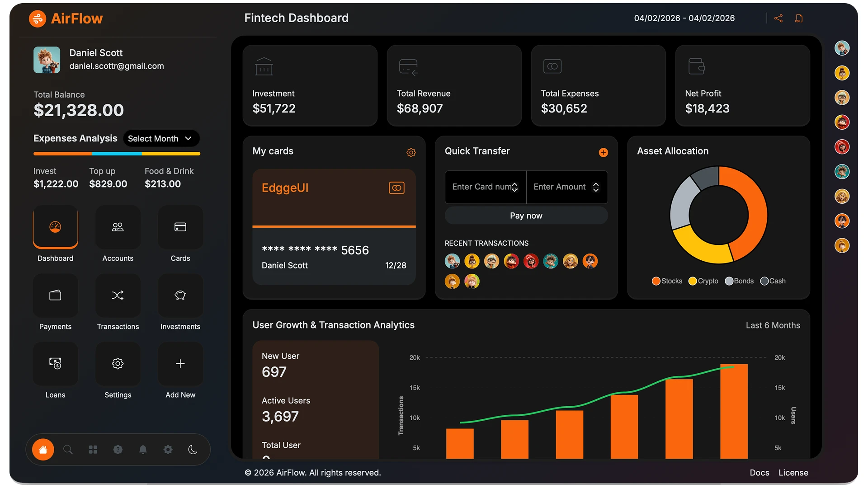Open the Settings tile in the sidebar
Viewport: 868px width, 488px height.
[x=118, y=364]
